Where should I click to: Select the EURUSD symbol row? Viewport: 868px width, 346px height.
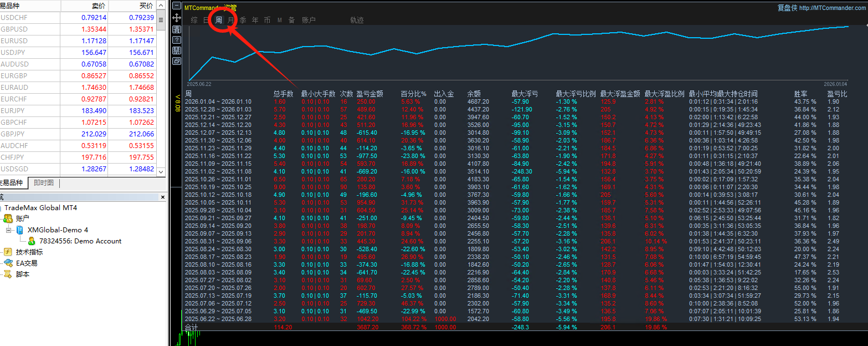78,40
